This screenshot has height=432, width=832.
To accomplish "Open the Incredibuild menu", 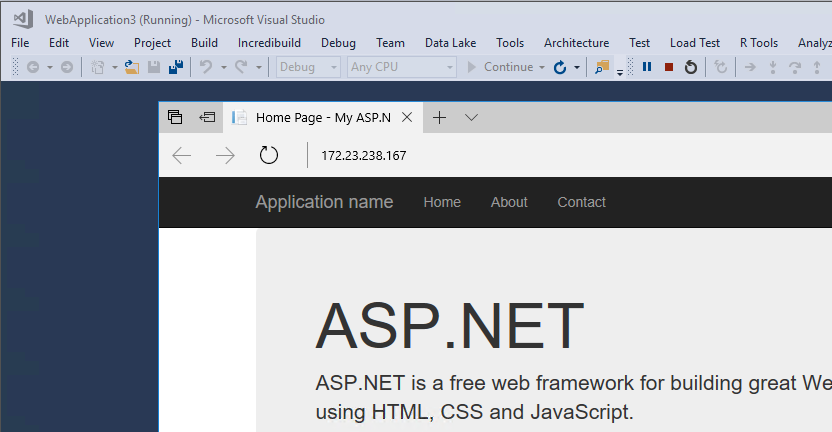I will (269, 43).
